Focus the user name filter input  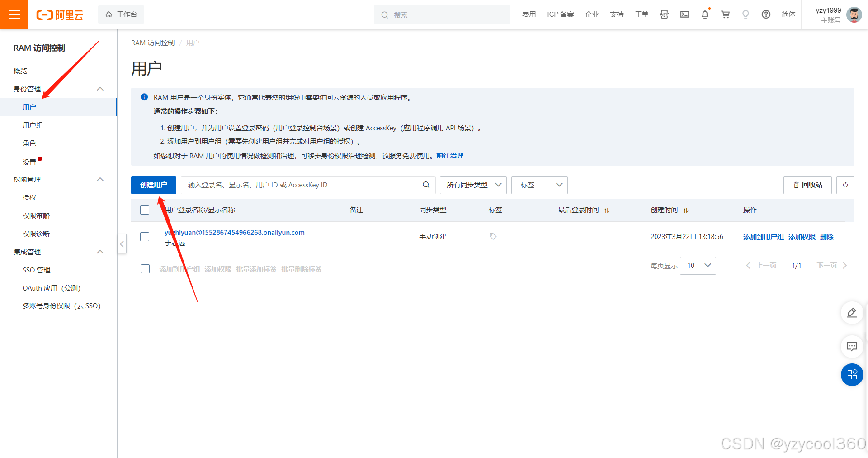pos(299,185)
